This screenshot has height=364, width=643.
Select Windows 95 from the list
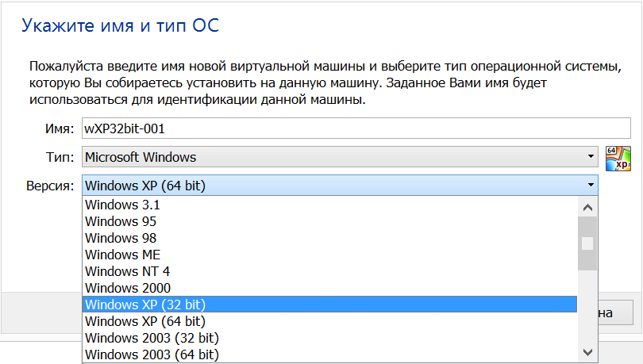point(329,221)
